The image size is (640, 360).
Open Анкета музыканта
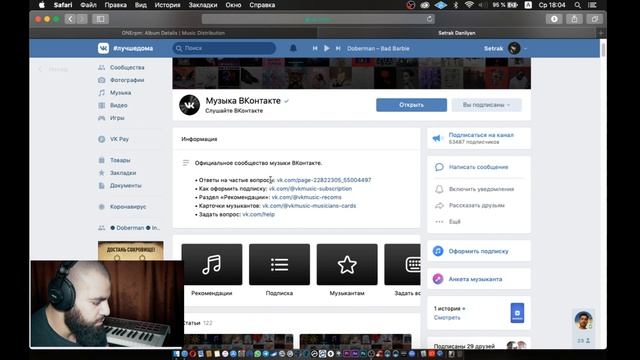475,279
